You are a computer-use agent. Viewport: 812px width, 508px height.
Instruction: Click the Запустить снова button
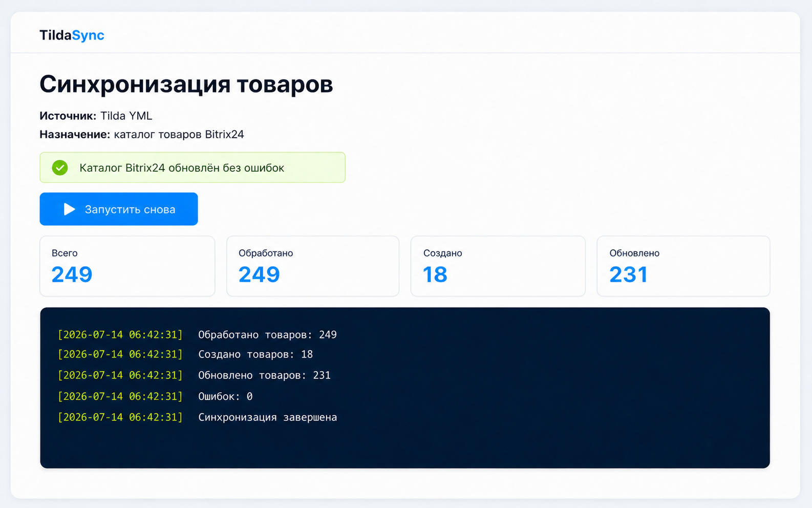coord(119,209)
